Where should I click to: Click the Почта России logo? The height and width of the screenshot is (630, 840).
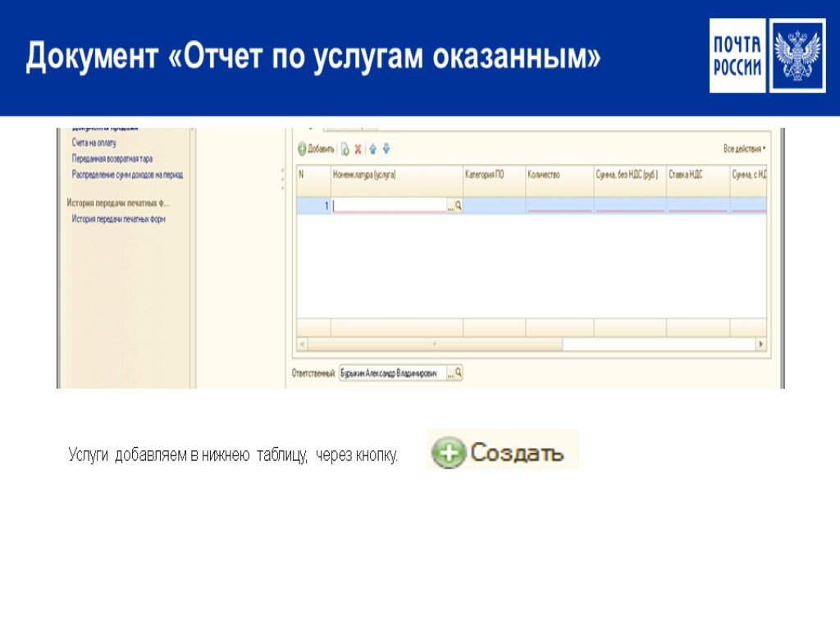[767, 56]
